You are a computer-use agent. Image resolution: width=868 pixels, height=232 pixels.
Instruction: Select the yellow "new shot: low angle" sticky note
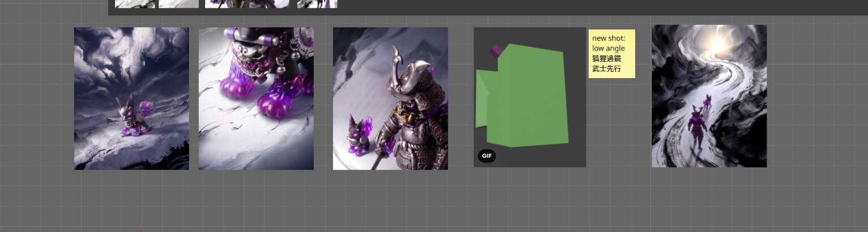click(x=612, y=54)
